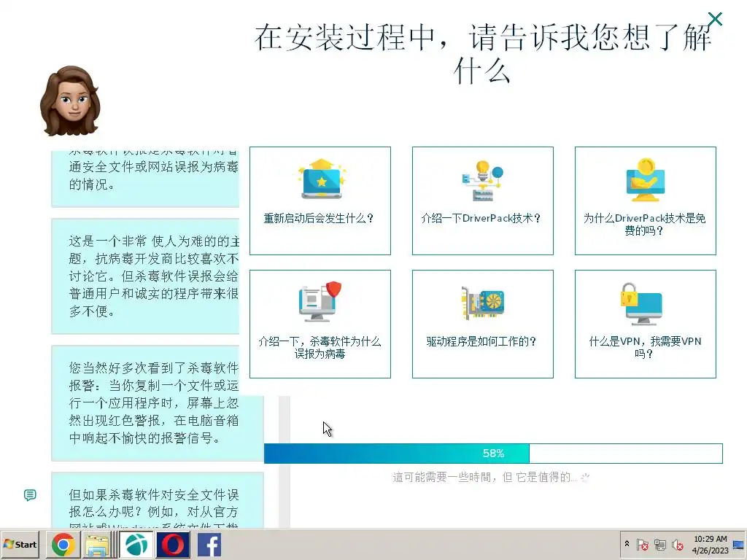747x560 pixels.
Task: Open the '介绍一下DriverPack技术?' topic
Action: coord(483,201)
